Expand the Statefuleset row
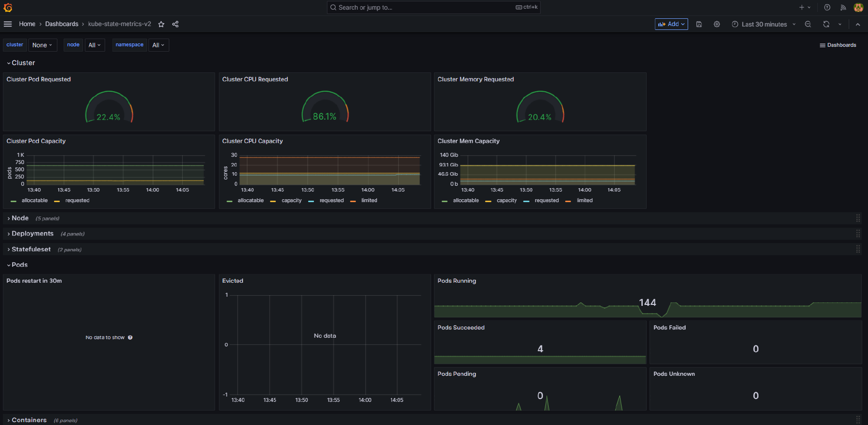Screen dimensions: 868x425 point(28,249)
